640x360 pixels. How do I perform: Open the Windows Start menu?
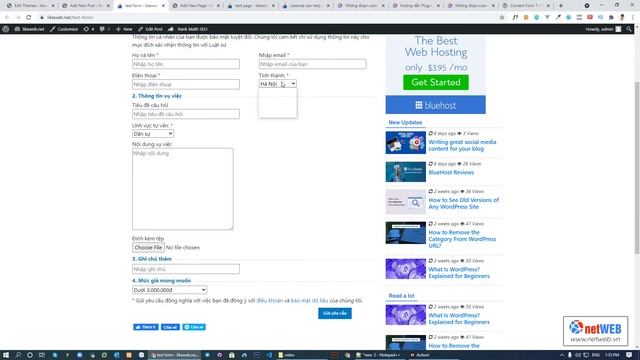click(x=6, y=355)
